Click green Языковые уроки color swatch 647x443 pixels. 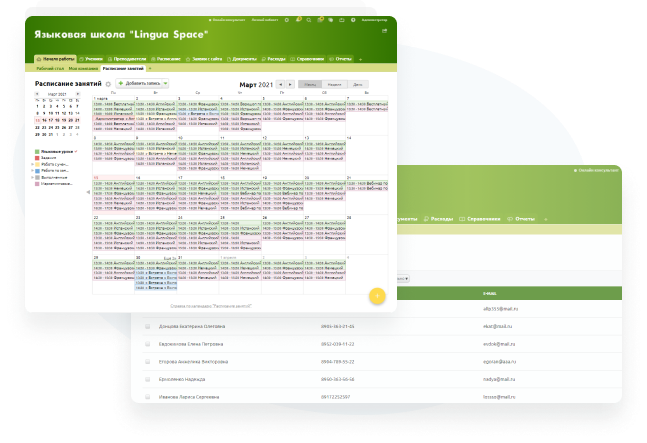37,150
